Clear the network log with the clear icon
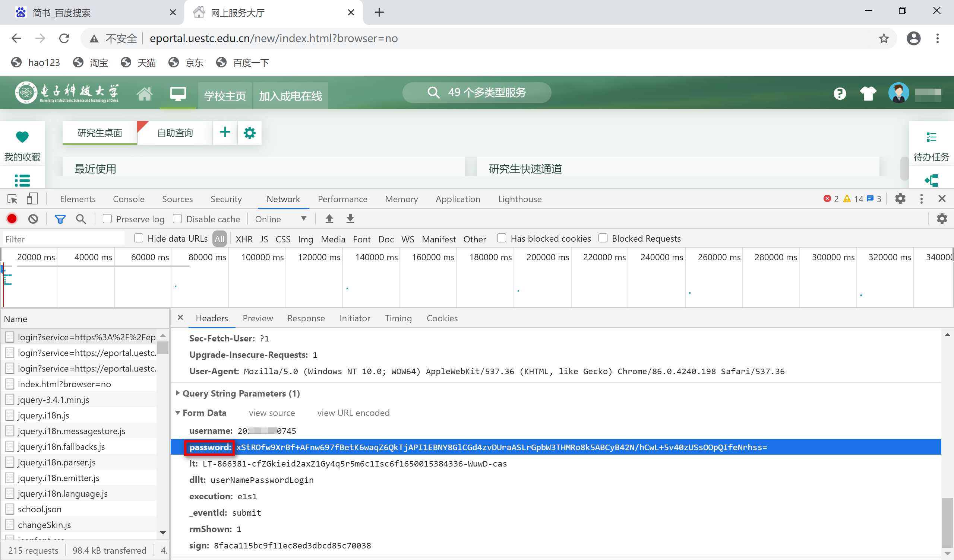Screen dimensions: 954x560 [33, 219]
